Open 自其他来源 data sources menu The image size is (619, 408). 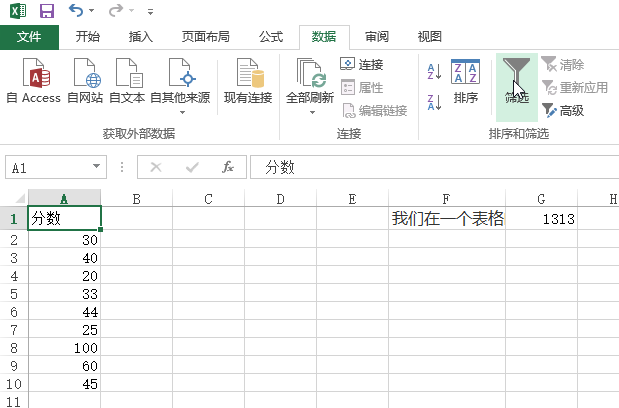coord(180,86)
